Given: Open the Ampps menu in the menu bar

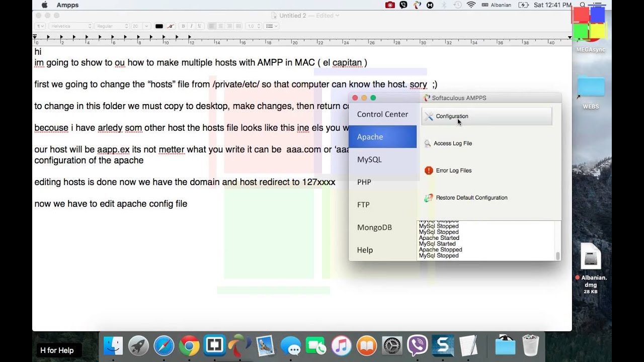Looking at the screenshot, I should [x=67, y=5].
